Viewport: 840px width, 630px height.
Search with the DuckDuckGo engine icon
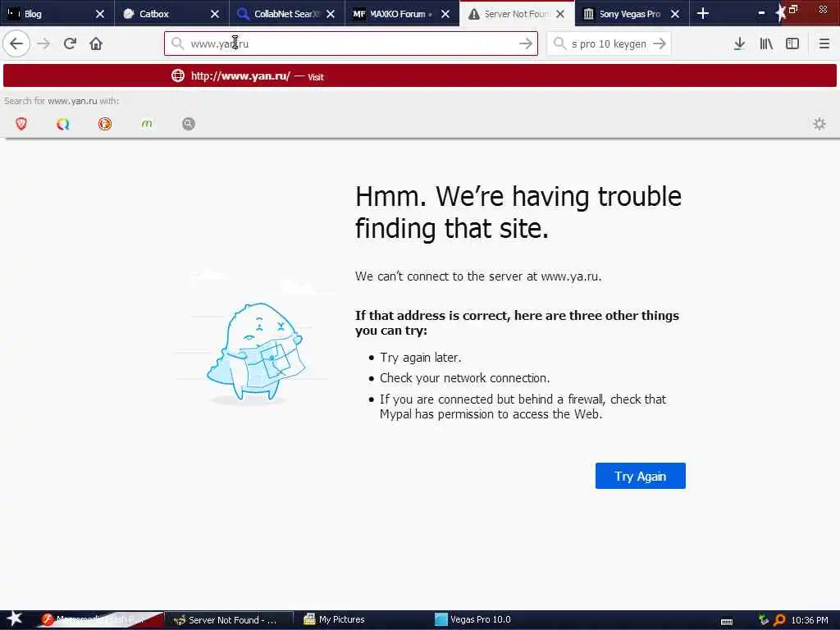(105, 124)
